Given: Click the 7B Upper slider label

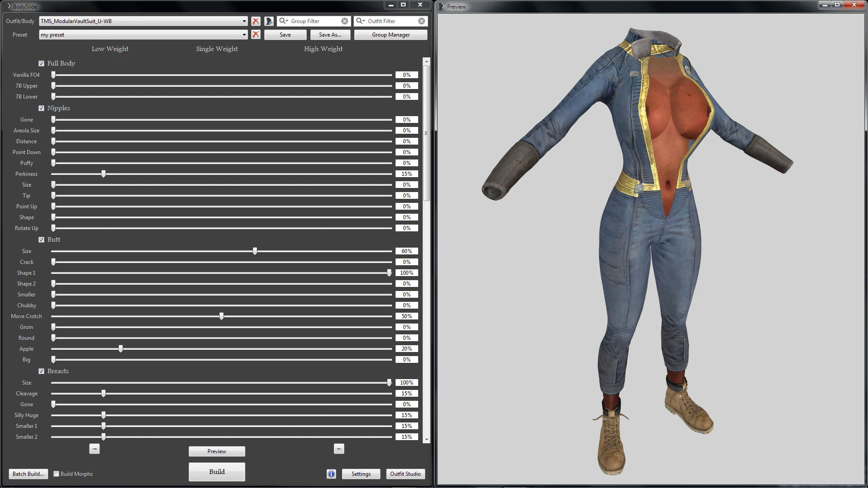Looking at the screenshot, I should tap(27, 86).
